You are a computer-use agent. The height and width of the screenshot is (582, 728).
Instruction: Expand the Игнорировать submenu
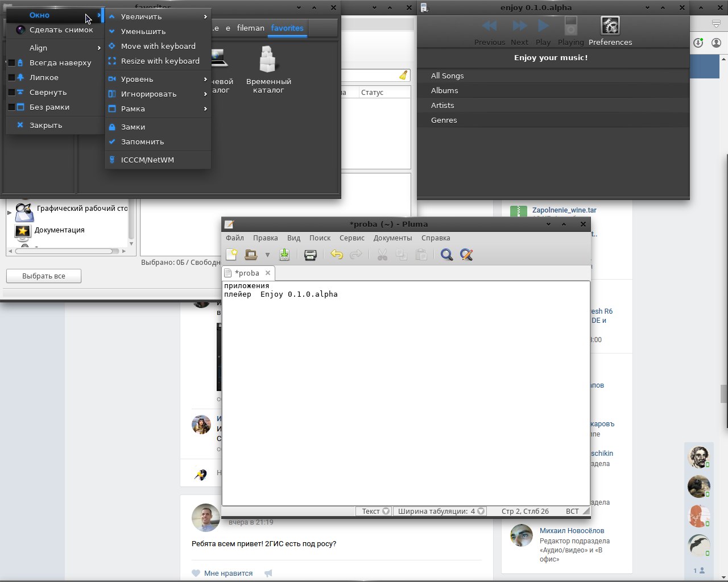pos(158,94)
